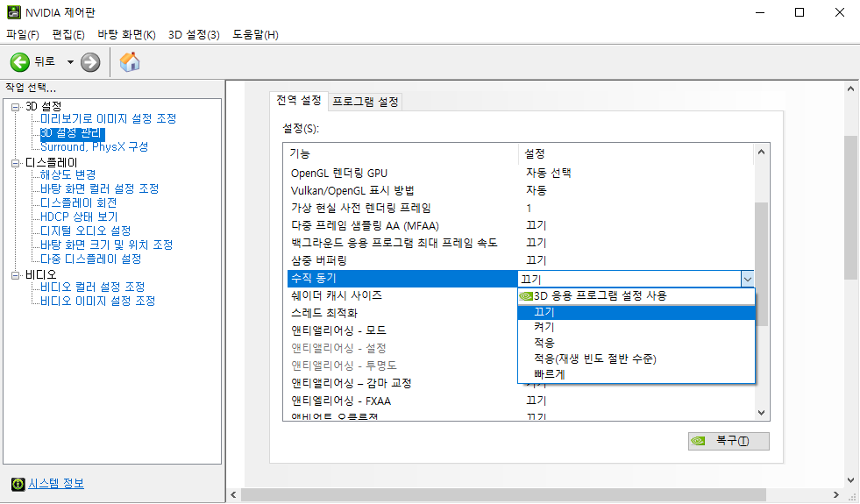This screenshot has width=860, height=504.
Task: Collapse the 비디오 tree node
Action: tap(16, 275)
